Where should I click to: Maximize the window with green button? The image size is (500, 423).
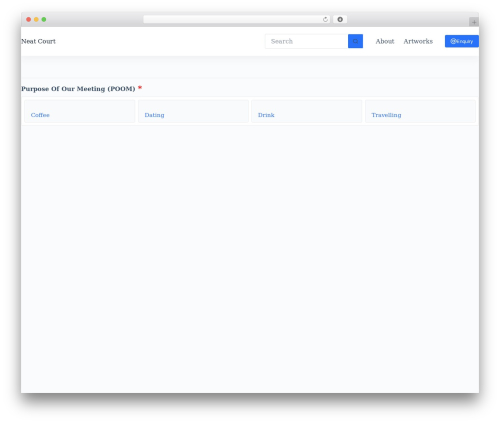tap(44, 20)
